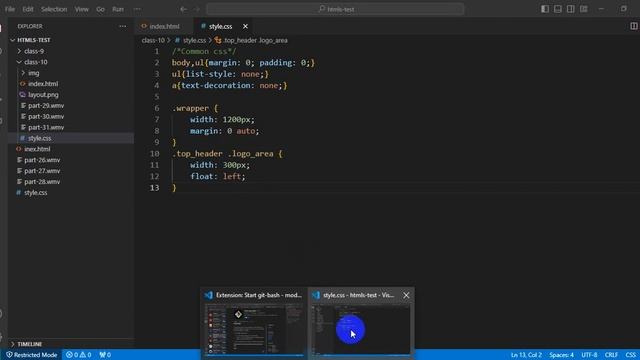
Task: Change UTF-8 file encoding
Action: pyautogui.click(x=589, y=355)
